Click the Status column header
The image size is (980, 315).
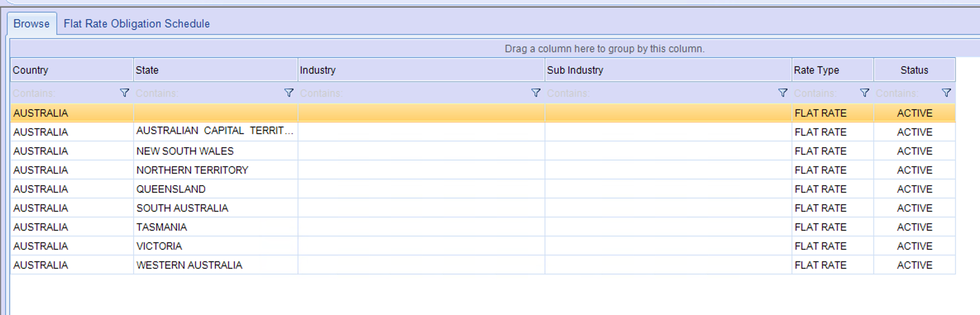[x=914, y=70]
